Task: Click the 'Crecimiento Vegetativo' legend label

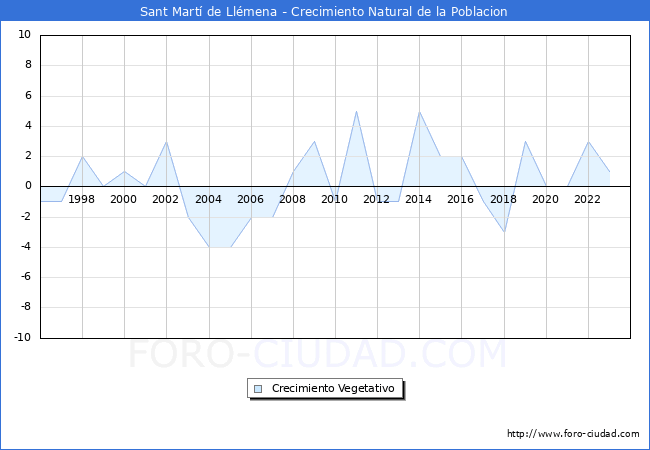Action: [333, 388]
